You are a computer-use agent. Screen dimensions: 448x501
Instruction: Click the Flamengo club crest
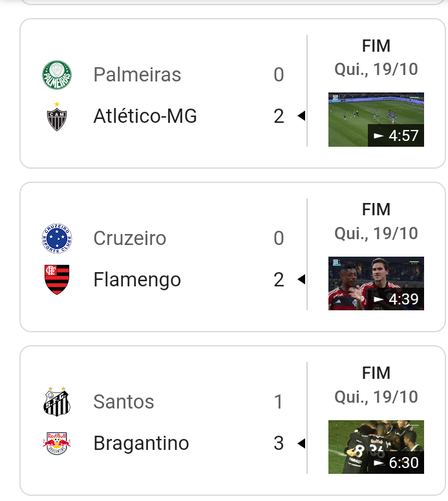pos(57,280)
